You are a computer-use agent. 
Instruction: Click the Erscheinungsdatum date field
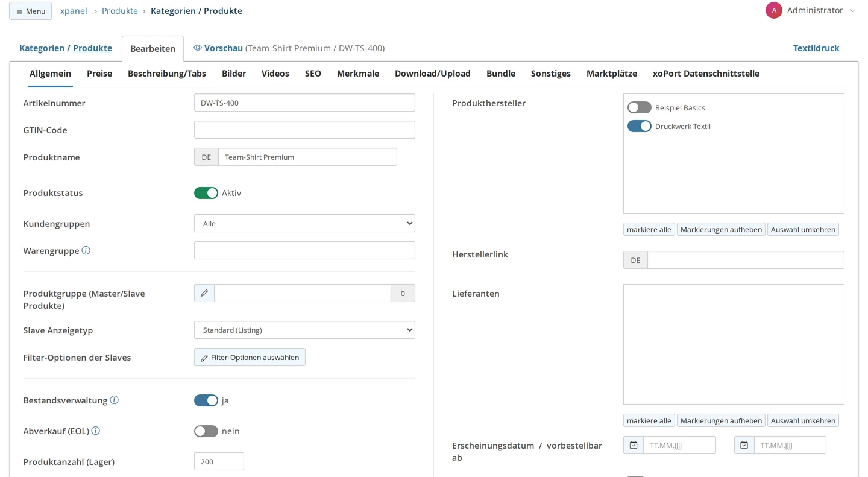coord(679,445)
